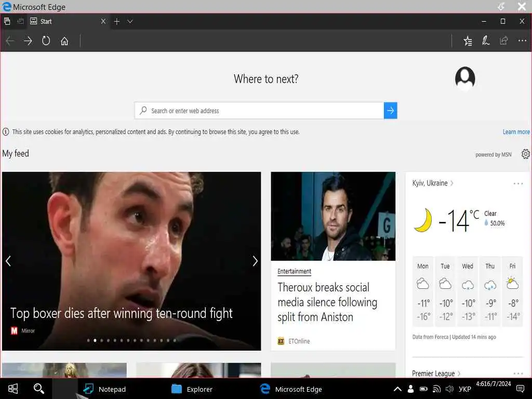The width and height of the screenshot is (532, 399).
Task: Click powered by MSN label
Action: coord(494,155)
